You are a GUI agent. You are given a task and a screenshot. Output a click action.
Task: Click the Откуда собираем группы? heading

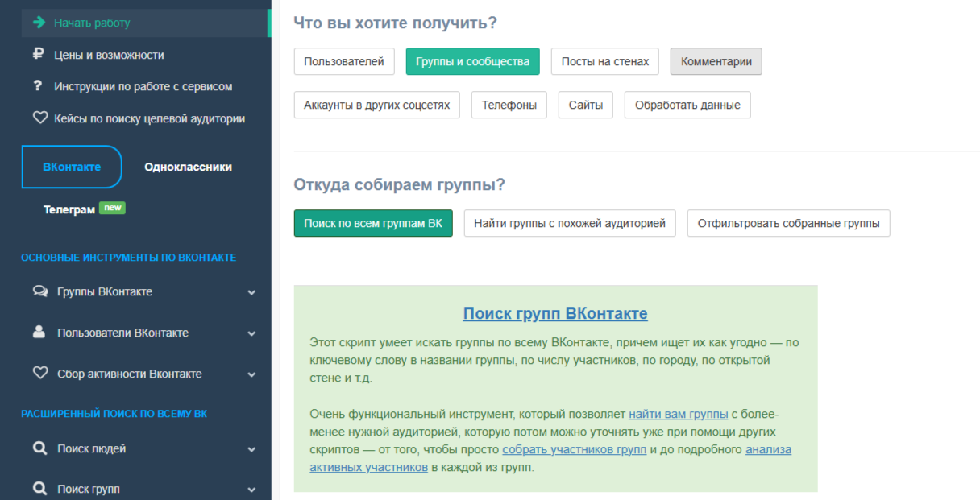(x=400, y=184)
